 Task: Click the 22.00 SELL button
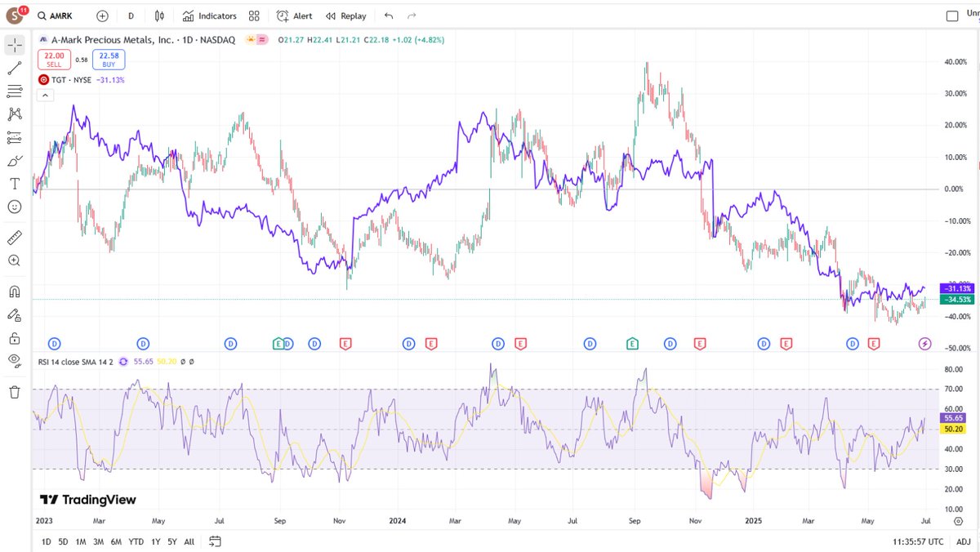(x=54, y=59)
